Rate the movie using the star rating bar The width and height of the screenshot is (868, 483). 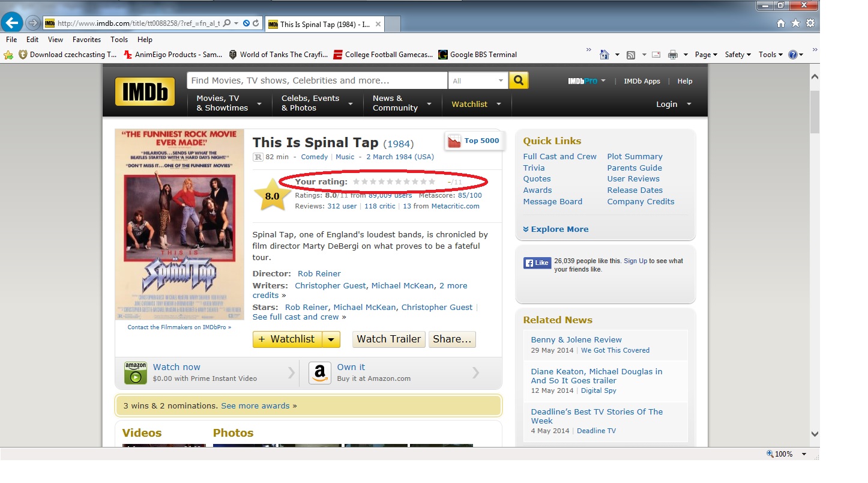coord(394,181)
